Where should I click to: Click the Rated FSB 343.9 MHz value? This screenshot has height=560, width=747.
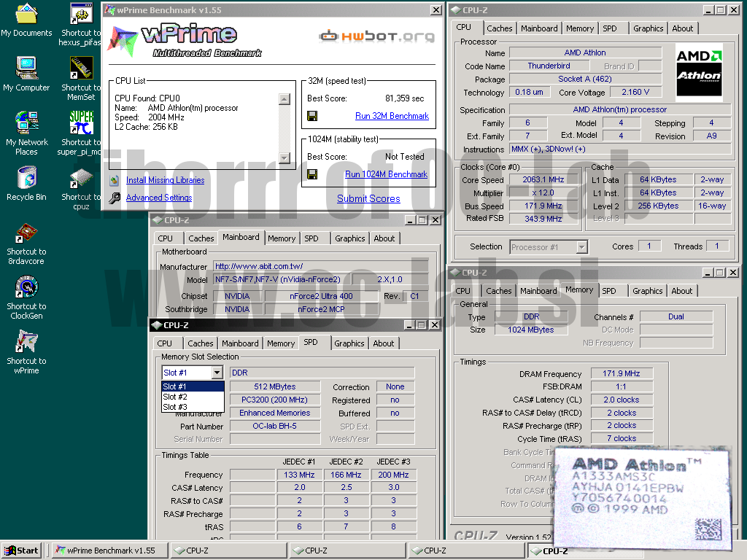543,219
